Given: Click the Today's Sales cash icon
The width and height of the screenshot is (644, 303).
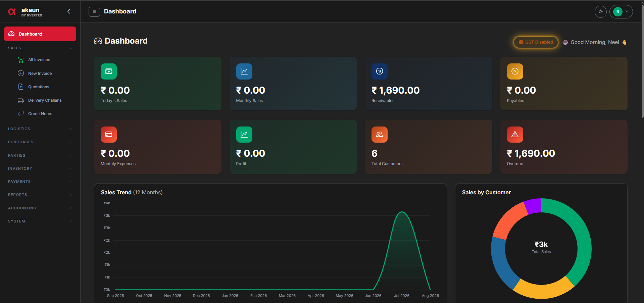Looking at the screenshot, I should (x=109, y=71).
